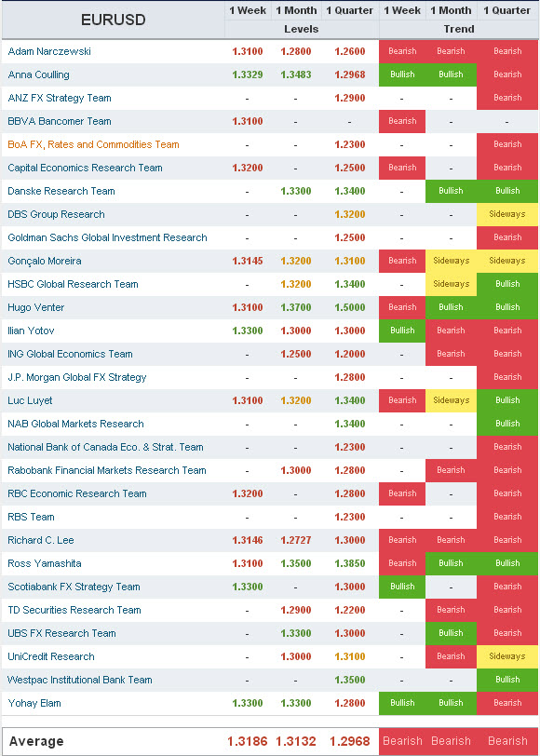Screen dimensions: 540x756
Task: Open the Anna Coulling contributor link
Action: tap(38, 74)
